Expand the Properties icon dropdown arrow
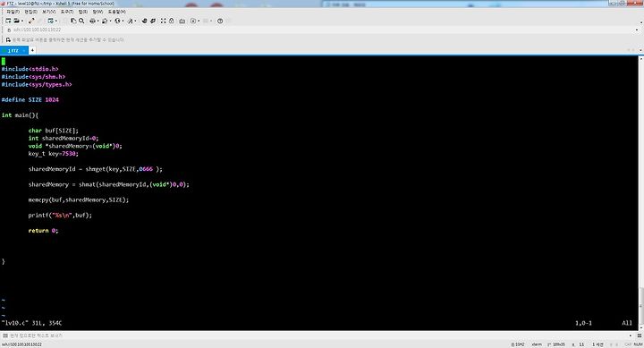Image resolution: width=644 pixels, height=348 pixels. click(x=55, y=21)
